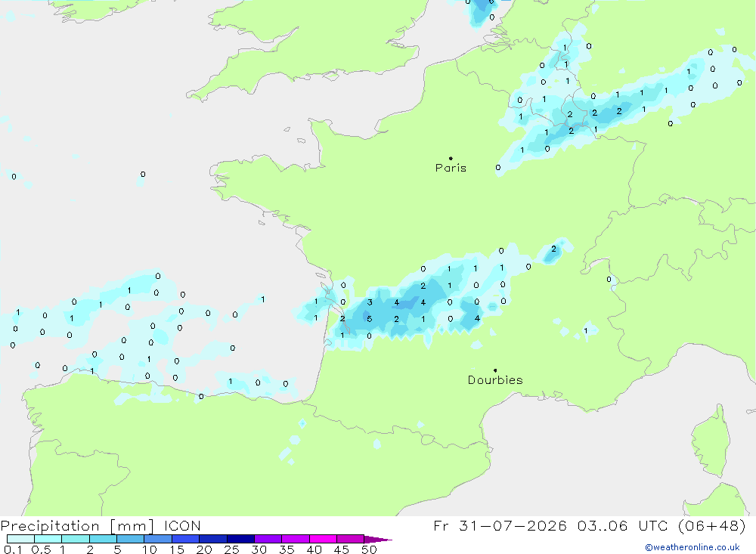
Task: Click the Dourbies location marker dot
Action: tap(495, 370)
